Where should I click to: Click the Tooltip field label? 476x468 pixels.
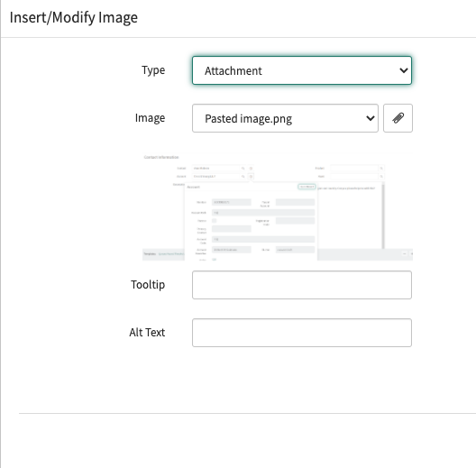coord(148,285)
